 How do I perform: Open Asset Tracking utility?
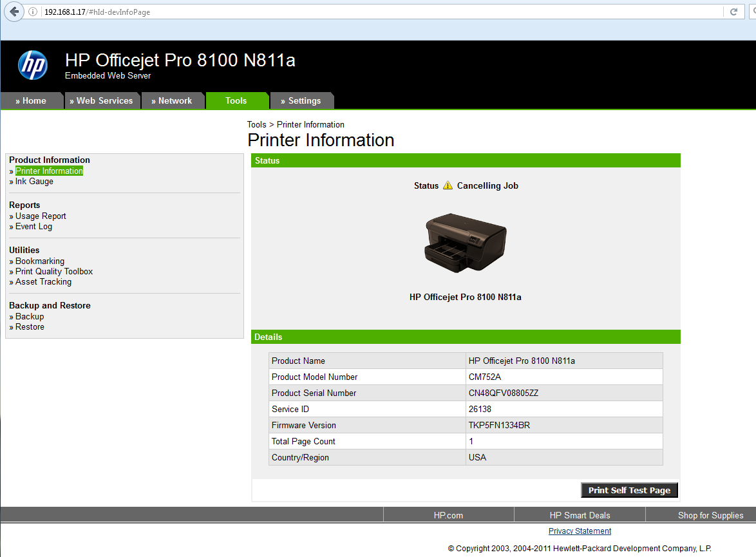point(43,281)
